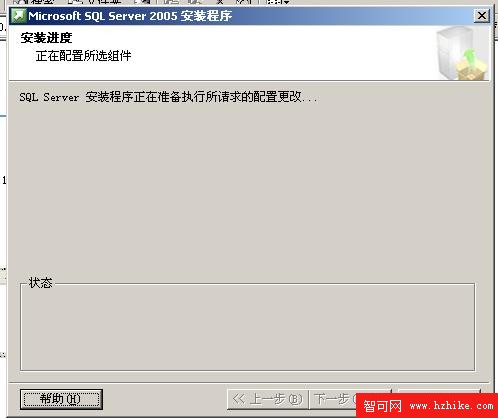Click the 安装进度 heading
Viewport: 498px width, 418px height.
(46, 38)
